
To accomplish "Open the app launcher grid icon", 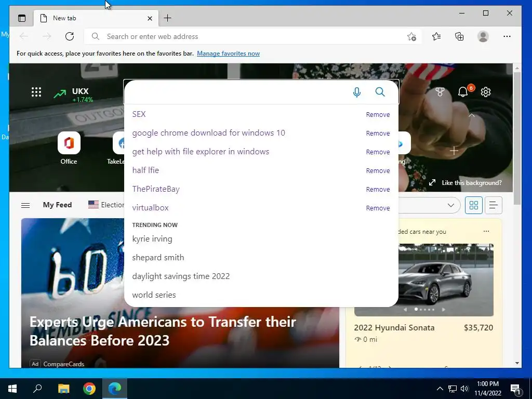I will [36, 92].
